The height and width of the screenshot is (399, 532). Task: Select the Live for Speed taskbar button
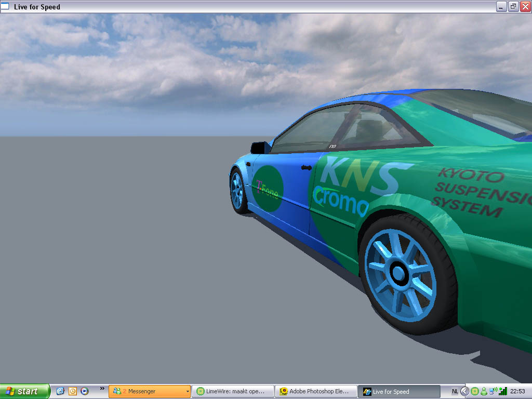tap(399, 391)
